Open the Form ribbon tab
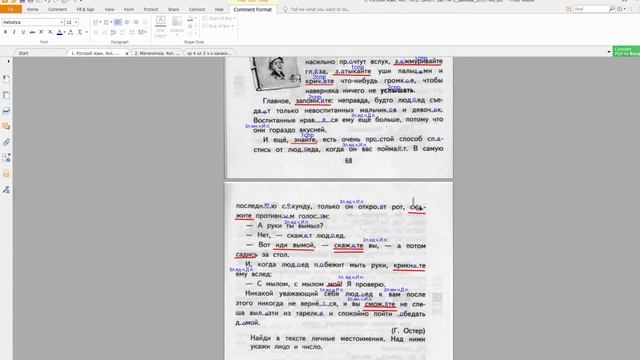 (129, 9)
